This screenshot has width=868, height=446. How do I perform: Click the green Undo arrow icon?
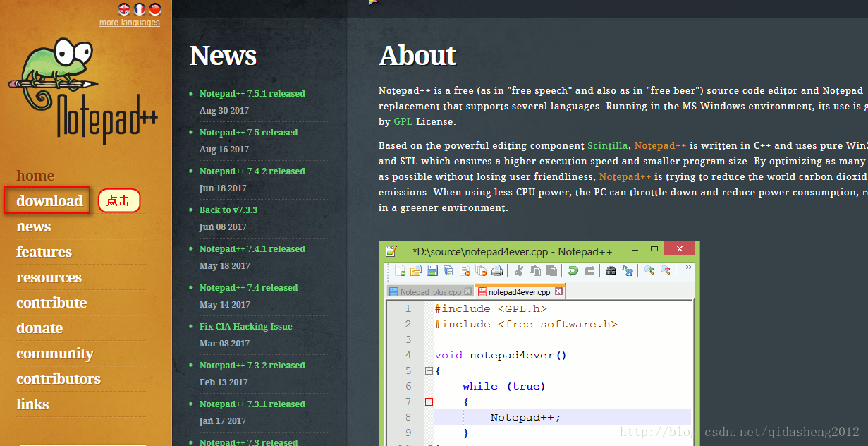tap(573, 270)
